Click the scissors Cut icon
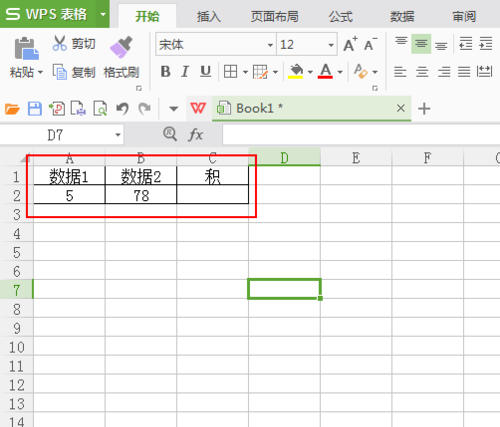The image size is (500, 427). pyautogui.click(x=60, y=43)
